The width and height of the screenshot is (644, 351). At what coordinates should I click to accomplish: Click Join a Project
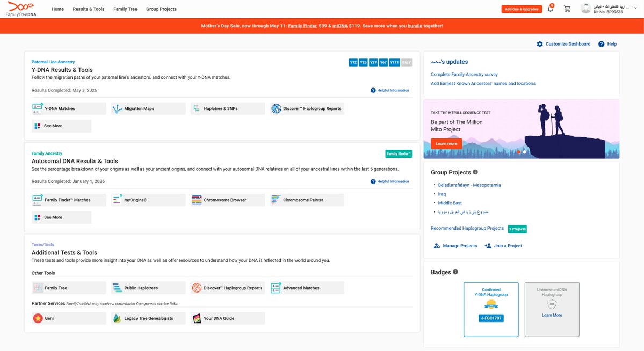503,246
